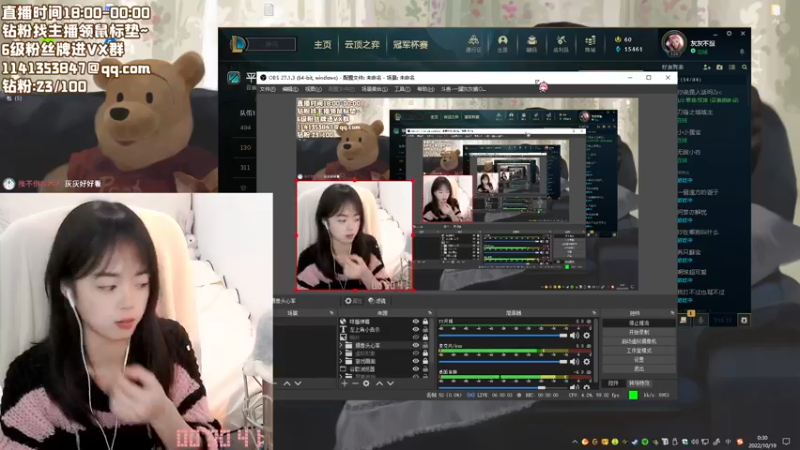Click the summoner avatar in League client
The image size is (800, 450).
click(673, 43)
